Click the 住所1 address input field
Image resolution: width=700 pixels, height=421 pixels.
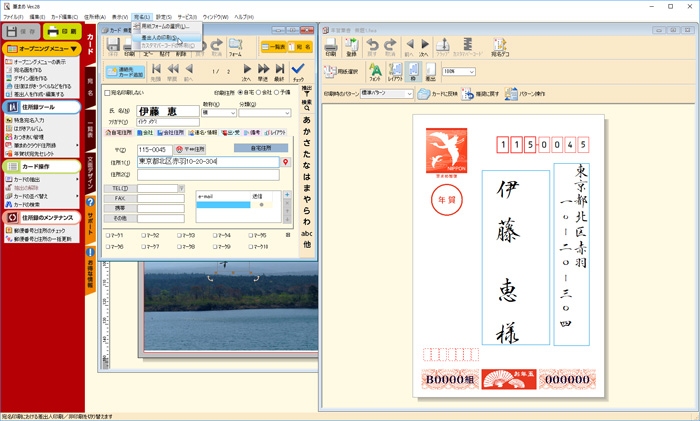pyautogui.click(x=208, y=161)
